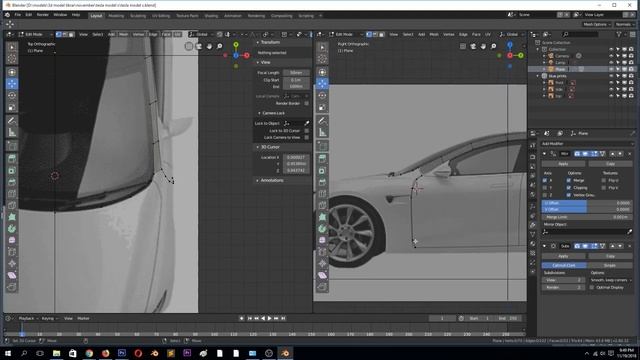Screen dimensions: 640x360
Task: Click Copy on the Mirror modifier
Action: pos(610,164)
